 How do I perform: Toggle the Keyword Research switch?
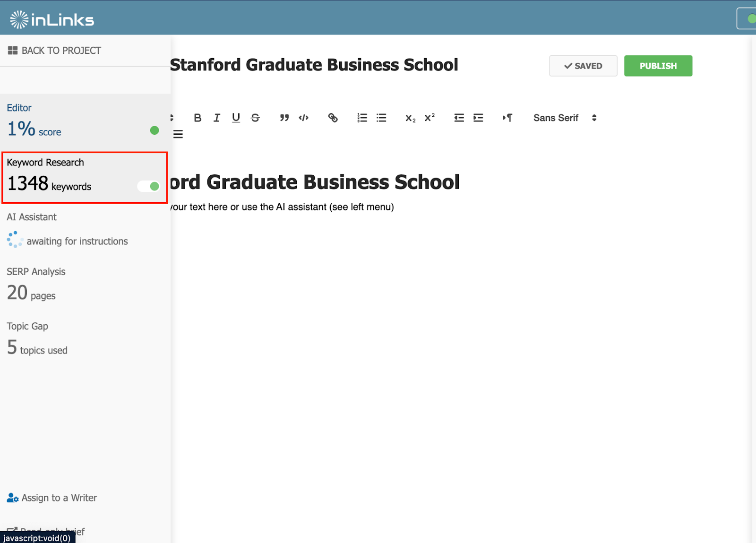(149, 186)
